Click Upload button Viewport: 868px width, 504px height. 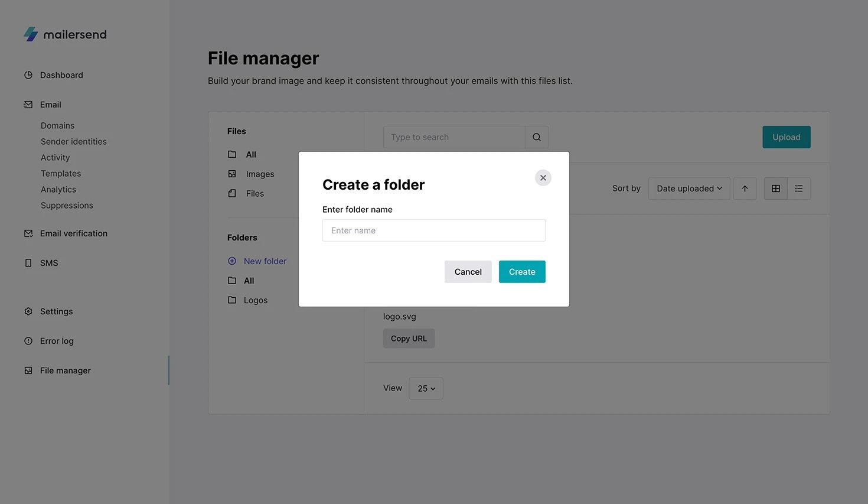pos(786,137)
